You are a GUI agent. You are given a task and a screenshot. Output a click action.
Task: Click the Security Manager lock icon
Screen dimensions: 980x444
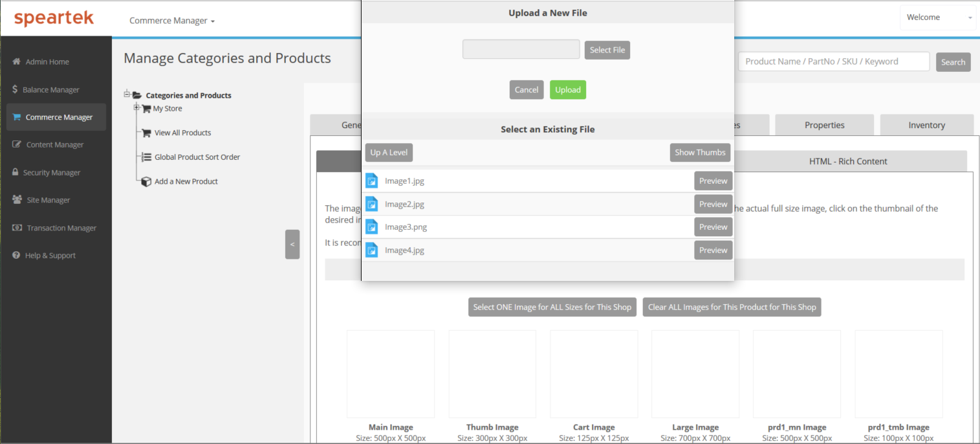tap(16, 173)
